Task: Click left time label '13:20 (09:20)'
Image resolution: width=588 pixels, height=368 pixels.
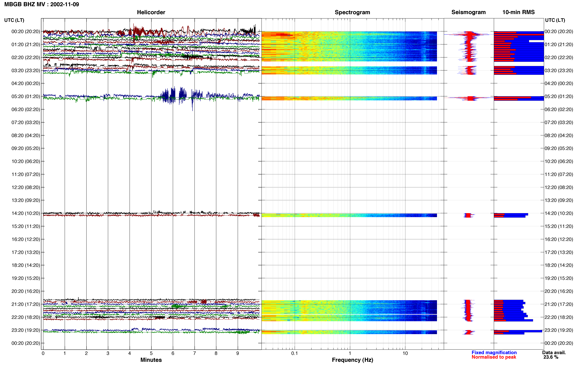Action: (x=26, y=200)
